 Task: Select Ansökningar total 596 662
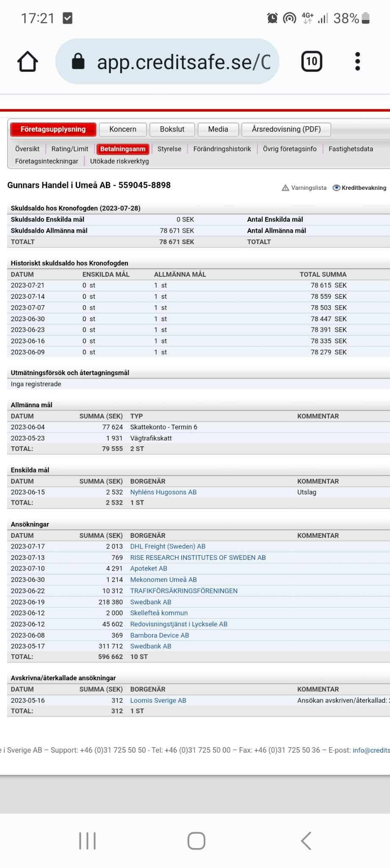click(x=111, y=657)
